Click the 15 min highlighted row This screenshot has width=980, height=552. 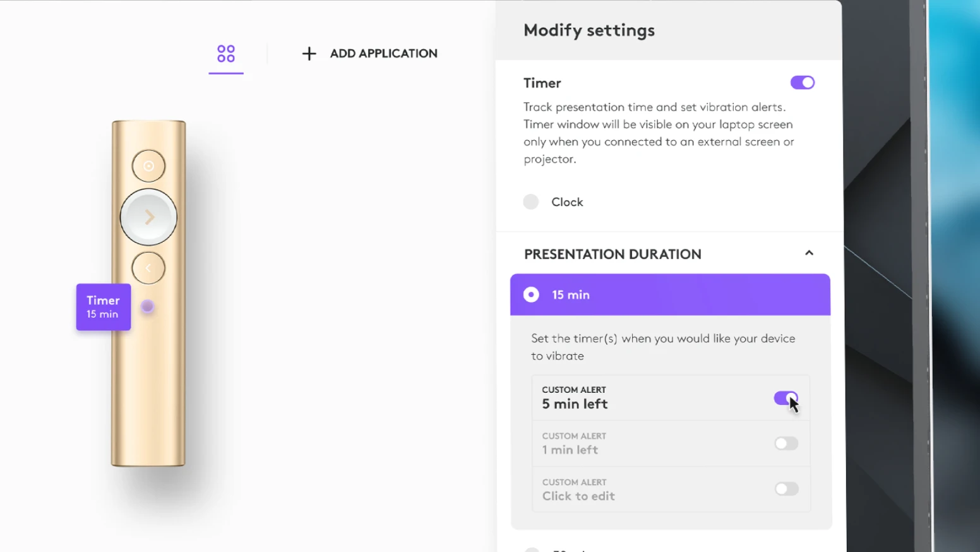point(669,295)
